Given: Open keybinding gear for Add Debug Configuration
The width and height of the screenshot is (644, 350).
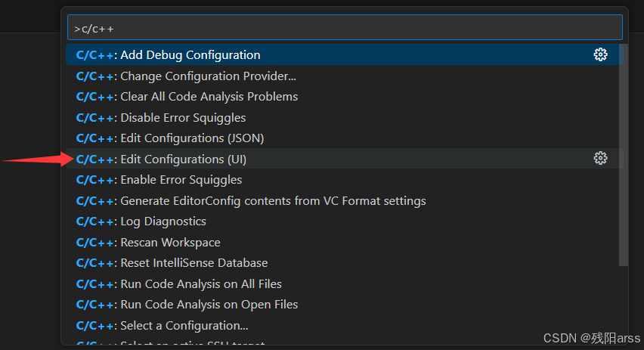Looking at the screenshot, I should click(600, 54).
